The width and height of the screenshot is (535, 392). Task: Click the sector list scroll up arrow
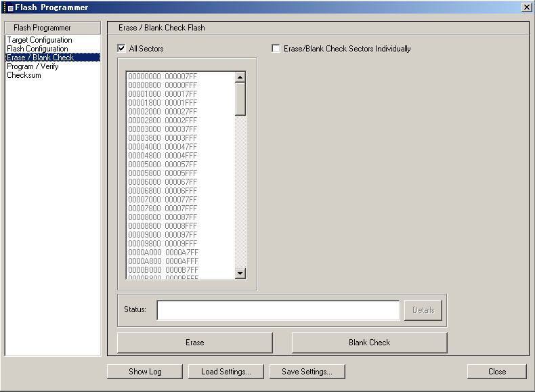240,77
